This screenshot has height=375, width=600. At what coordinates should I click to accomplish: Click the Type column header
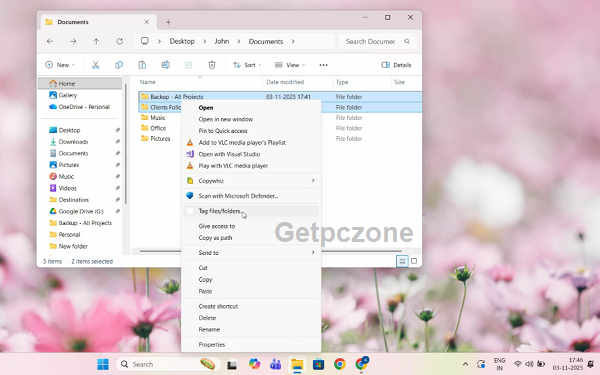342,82
